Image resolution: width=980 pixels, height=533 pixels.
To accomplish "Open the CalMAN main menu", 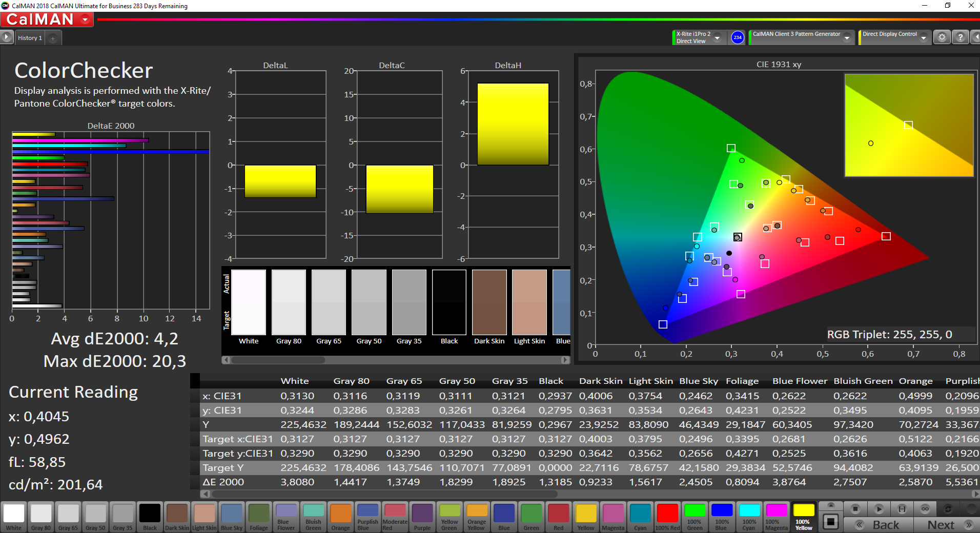I will [47, 19].
